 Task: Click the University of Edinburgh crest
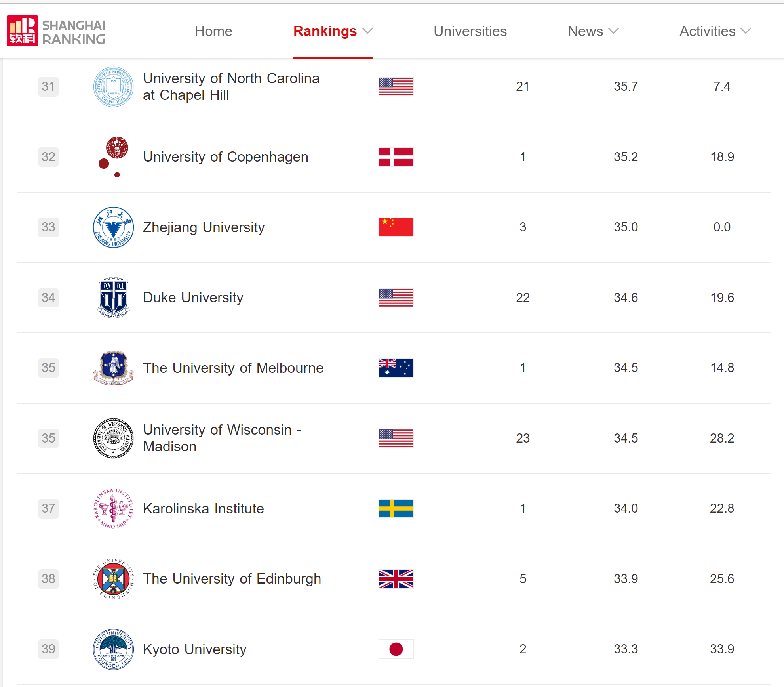[x=113, y=579]
